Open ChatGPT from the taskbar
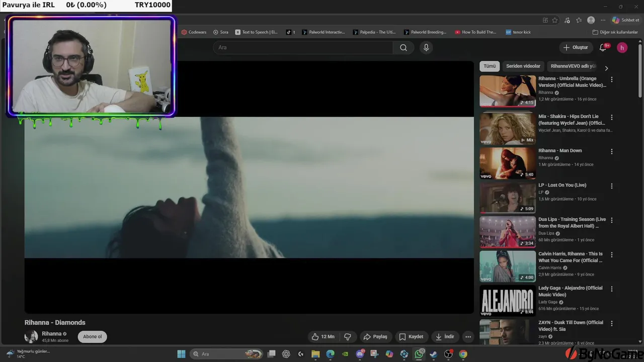Screen dimensions: 644x362 pyautogui.click(x=286, y=354)
